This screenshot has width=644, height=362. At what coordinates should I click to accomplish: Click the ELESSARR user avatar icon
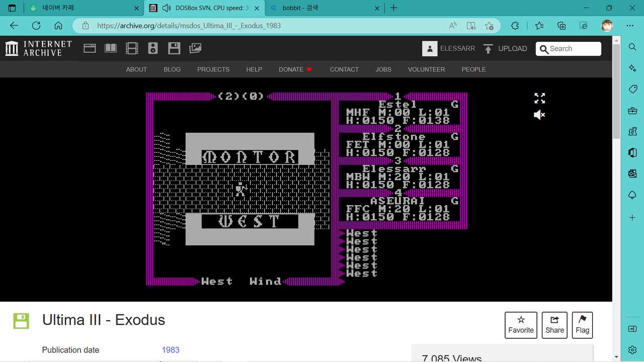click(430, 48)
